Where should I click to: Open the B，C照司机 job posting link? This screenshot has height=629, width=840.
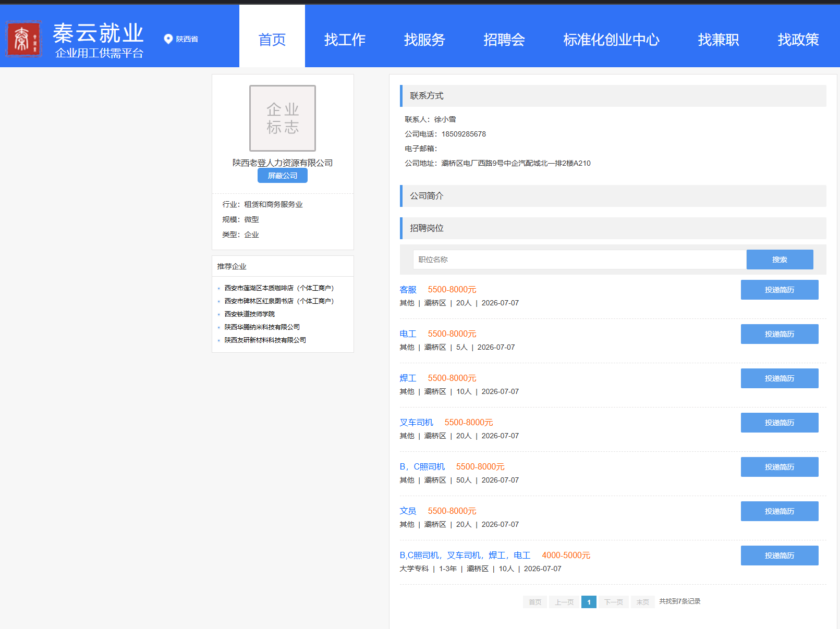422,467
